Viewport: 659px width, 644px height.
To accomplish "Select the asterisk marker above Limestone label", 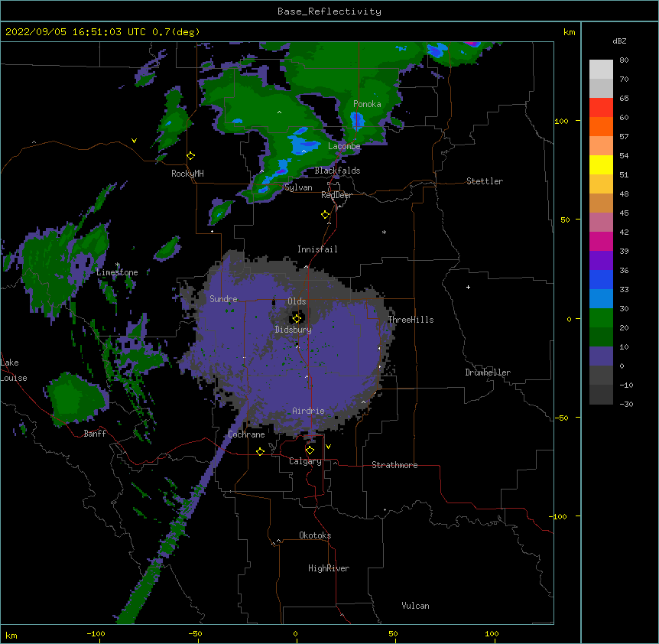I will pos(118,265).
